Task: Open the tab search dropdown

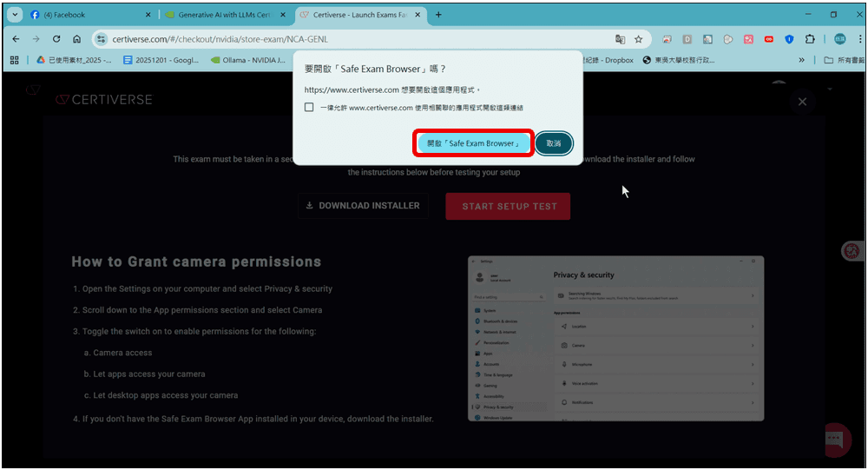Action: 15,15
